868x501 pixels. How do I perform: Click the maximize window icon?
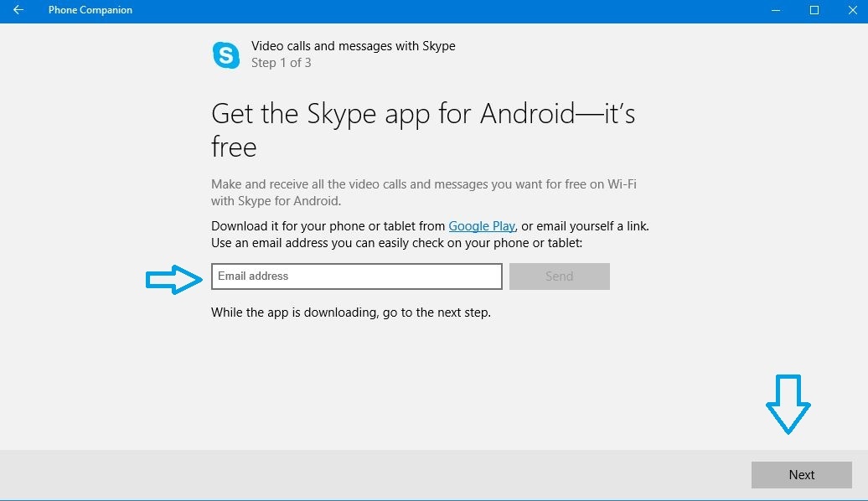tap(814, 10)
